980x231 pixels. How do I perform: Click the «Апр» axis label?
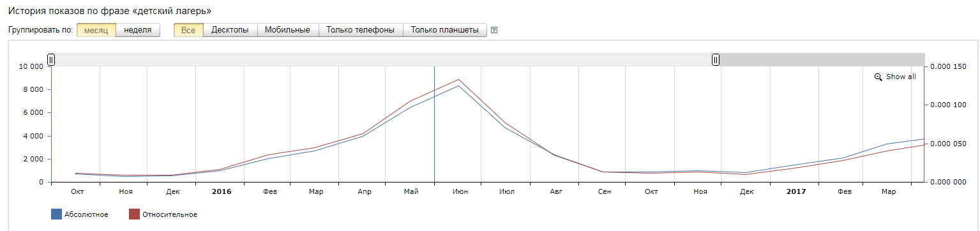pyautogui.click(x=365, y=191)
